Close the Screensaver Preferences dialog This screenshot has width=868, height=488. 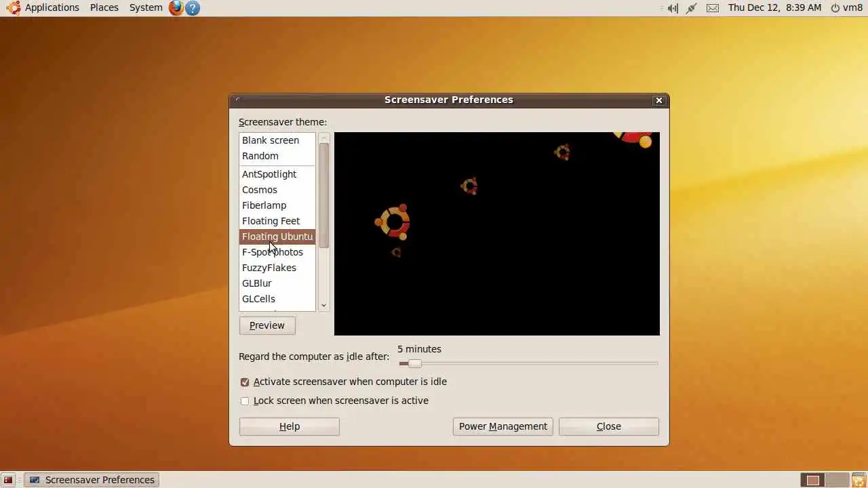pos(658,100)
